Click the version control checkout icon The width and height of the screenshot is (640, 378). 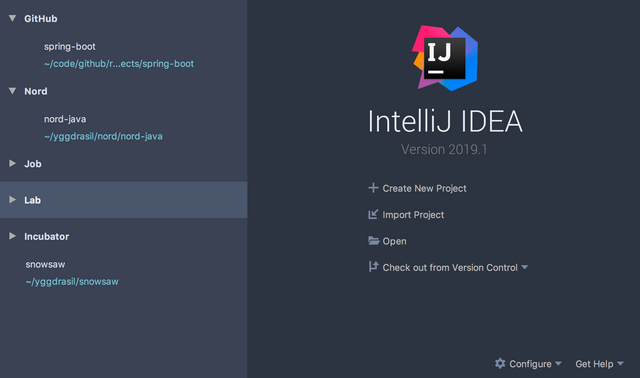pyautogui.click(x=373, y=267)
